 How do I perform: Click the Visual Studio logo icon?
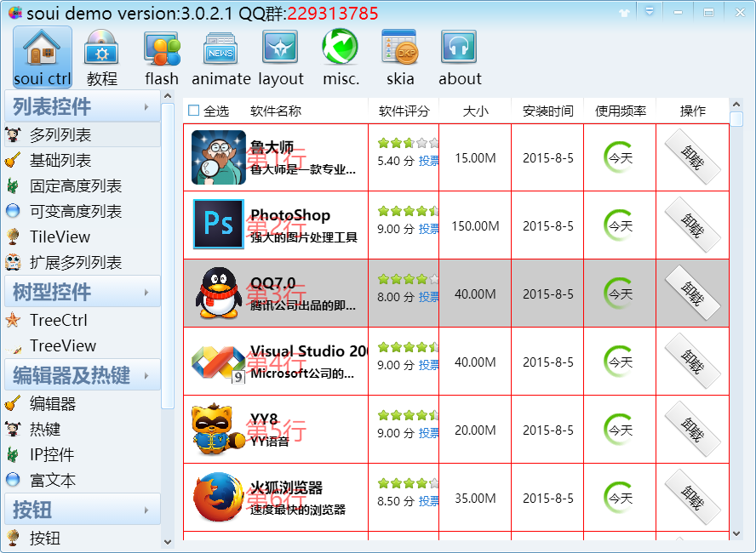219,362
